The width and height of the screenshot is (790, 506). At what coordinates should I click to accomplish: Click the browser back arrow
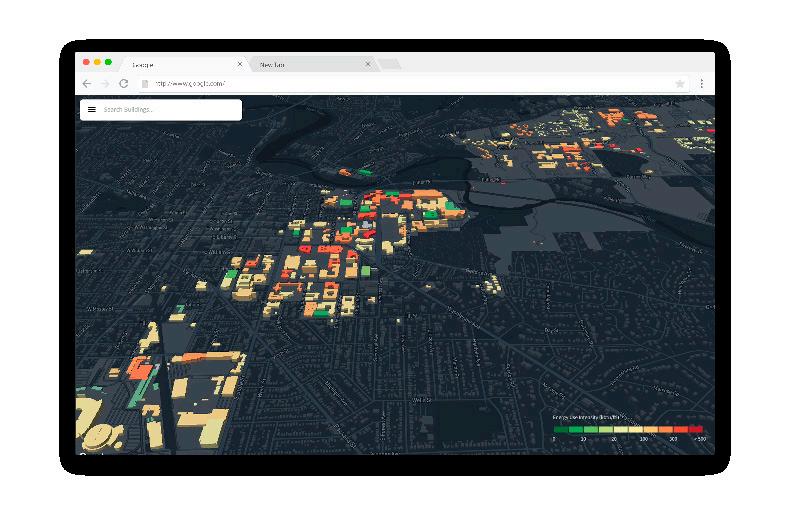pos(87,84)
